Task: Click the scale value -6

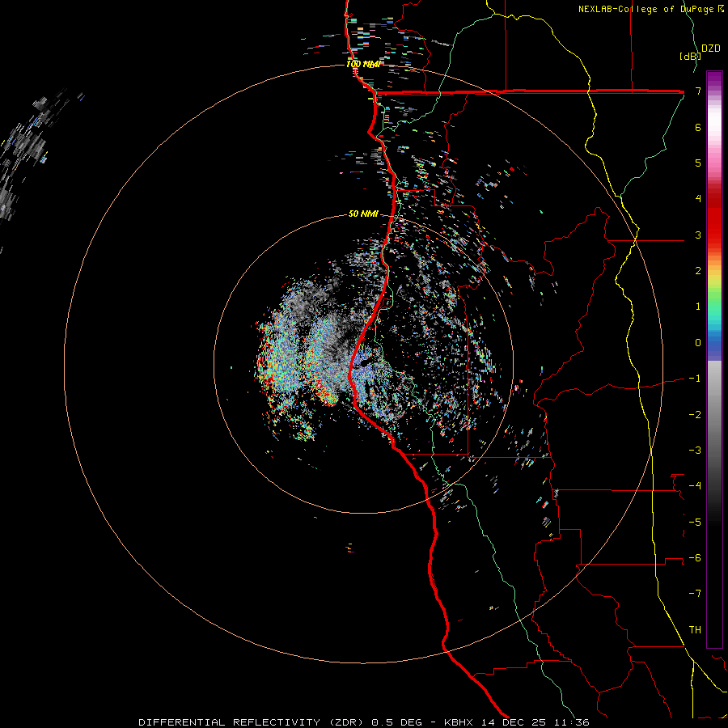Action: click(695, 558)
